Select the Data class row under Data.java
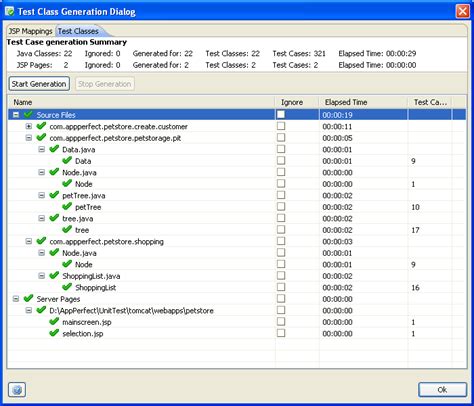This screenshot has height=406, width=474. [x=237, y=161]
